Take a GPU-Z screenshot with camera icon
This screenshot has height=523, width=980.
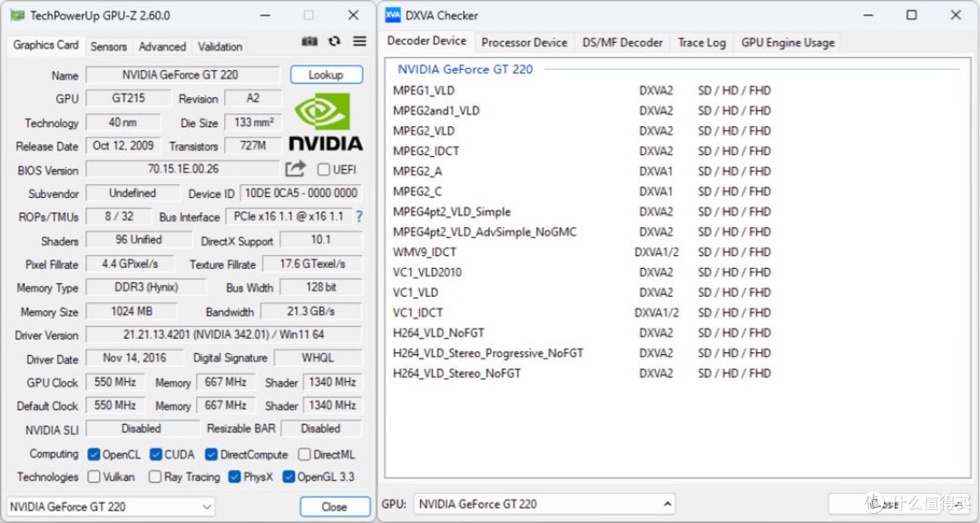(309, 41)
